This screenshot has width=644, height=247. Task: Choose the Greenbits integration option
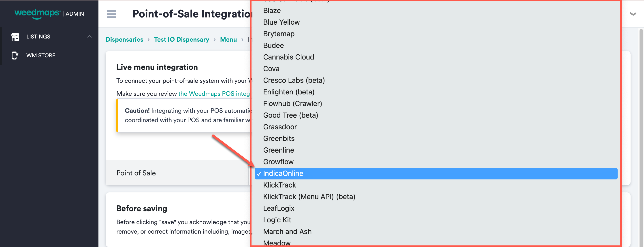pyautogui.click(x=279, y=138)
